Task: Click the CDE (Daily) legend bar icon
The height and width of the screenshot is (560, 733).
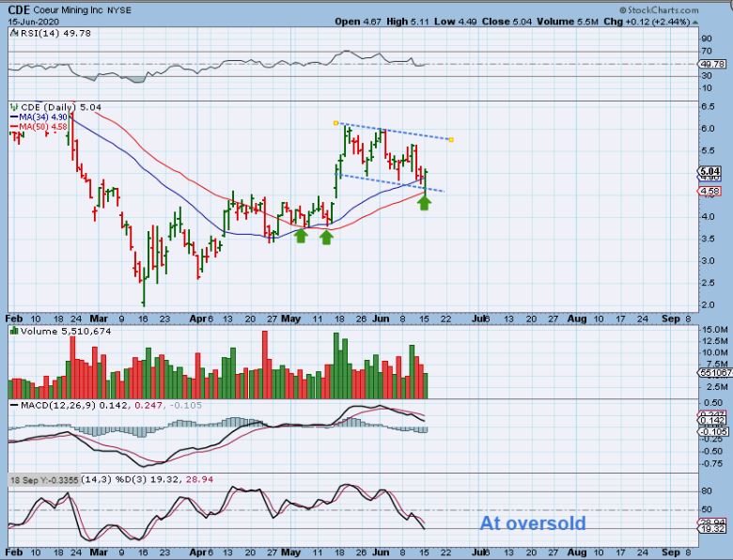Action: (13, 107)
